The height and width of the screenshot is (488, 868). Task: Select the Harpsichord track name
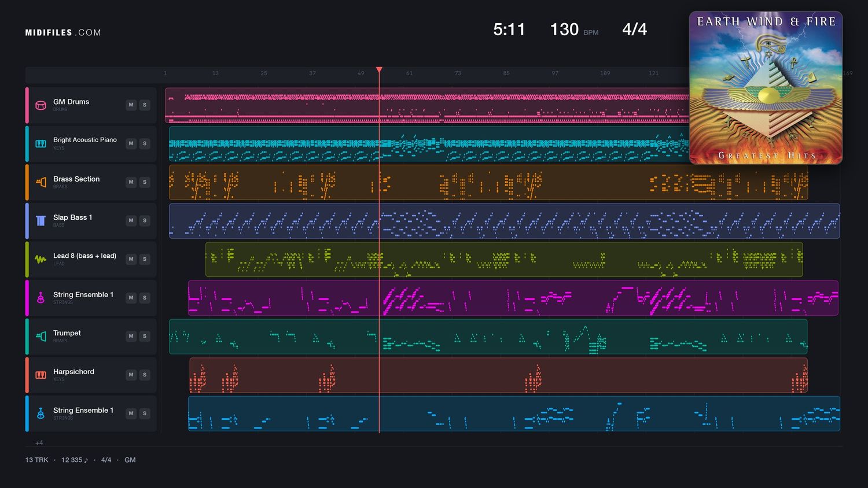(73, 372)
